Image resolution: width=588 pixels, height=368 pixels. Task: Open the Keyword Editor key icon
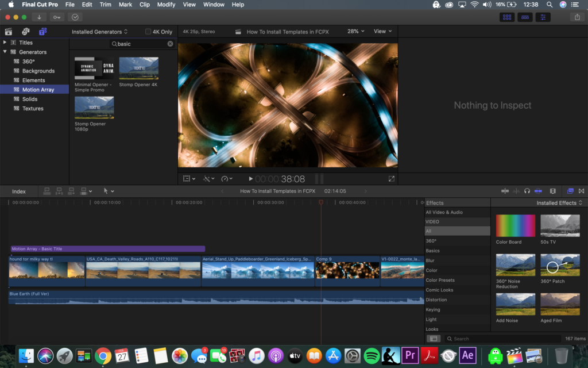coord(57,17)
